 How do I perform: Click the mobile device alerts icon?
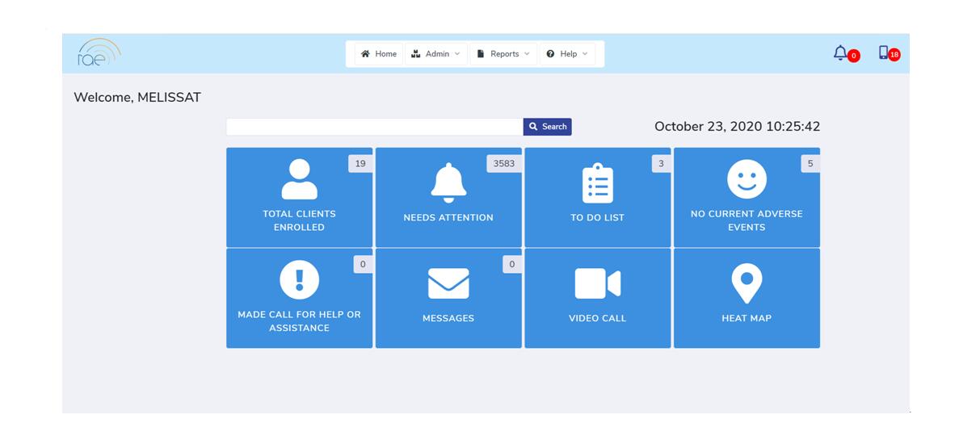tap(884, 53)
